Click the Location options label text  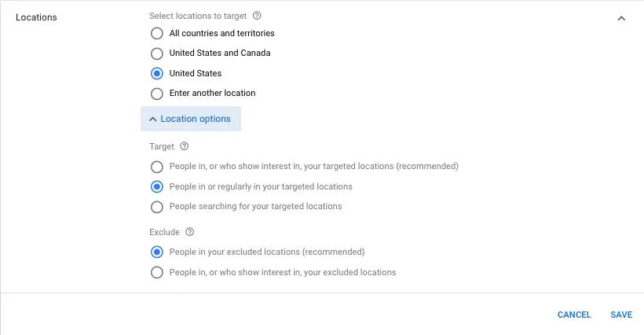pos(196,119)
